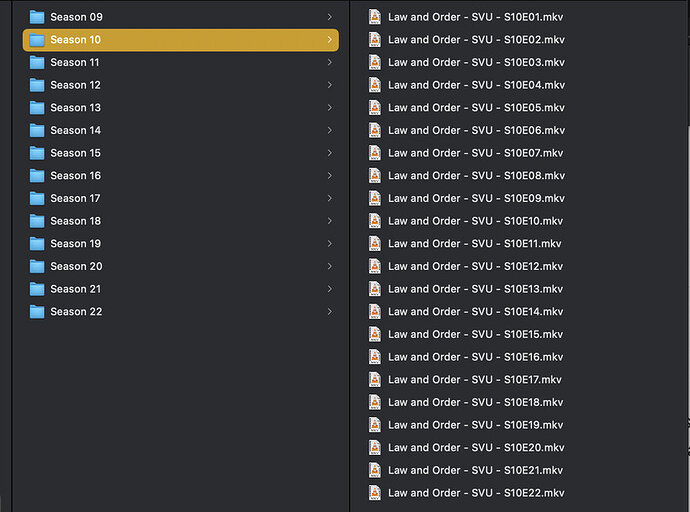This screenshot has height=512, width=690.
Task: Select the 'Season 19' folder name
Action: [x=76, y=244]
